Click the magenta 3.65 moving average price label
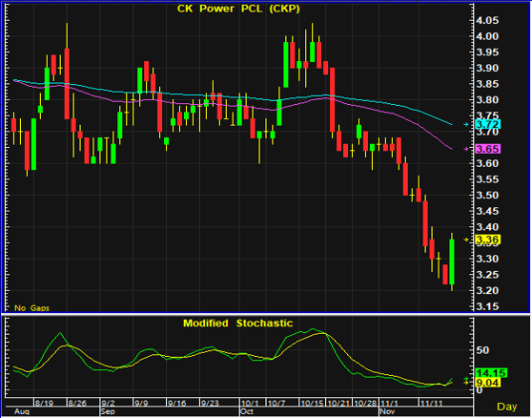This screenshot has width=532, height=418. [x=487, y=149]
